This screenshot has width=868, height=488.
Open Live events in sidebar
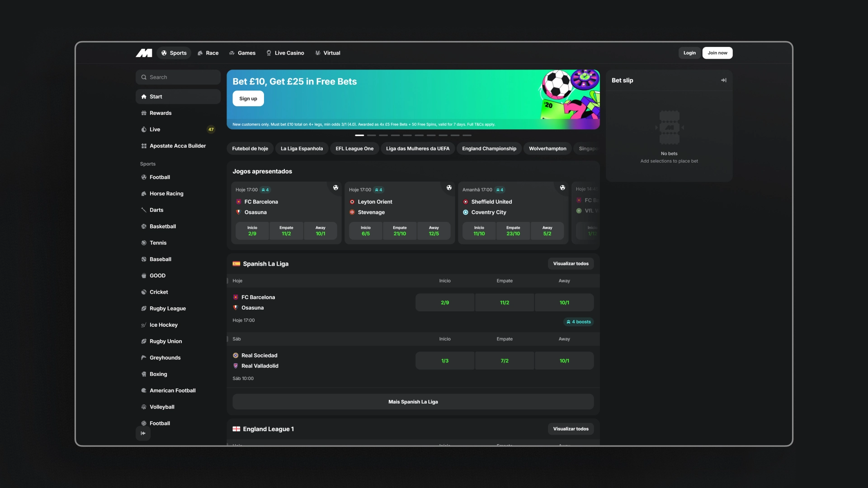[x=178, y=129]
